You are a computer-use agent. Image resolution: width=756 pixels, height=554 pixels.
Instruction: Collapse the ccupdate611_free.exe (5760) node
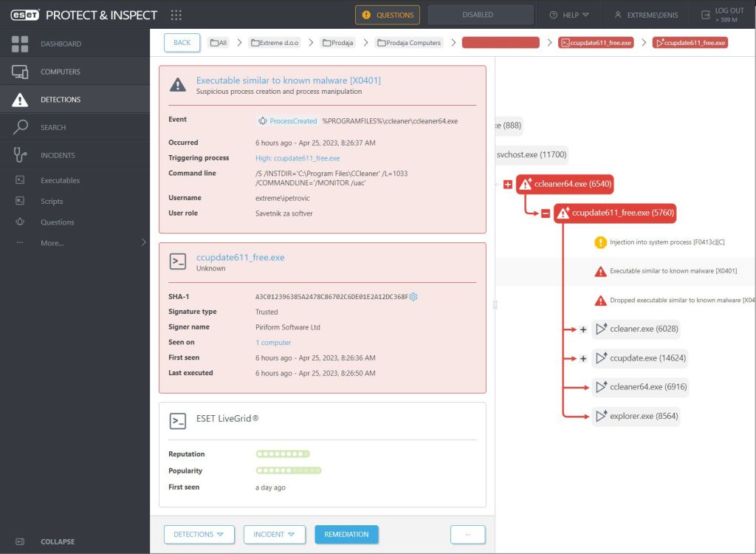545,213
